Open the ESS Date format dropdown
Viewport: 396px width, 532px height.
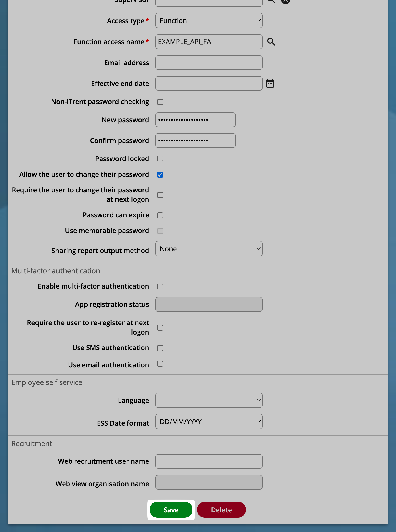[x=208, y=421]
